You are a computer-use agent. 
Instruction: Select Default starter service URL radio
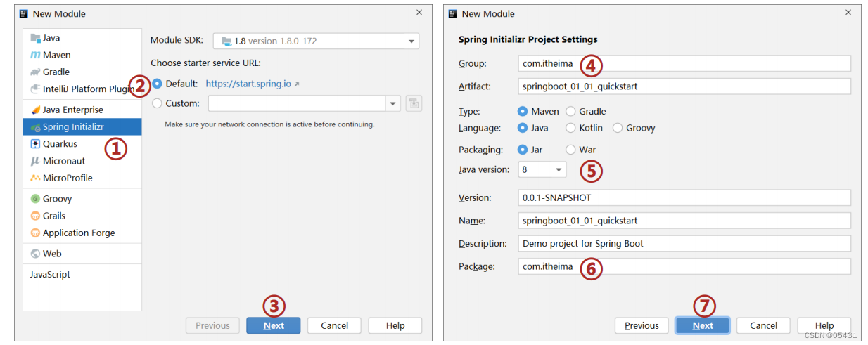pos(157,84)
